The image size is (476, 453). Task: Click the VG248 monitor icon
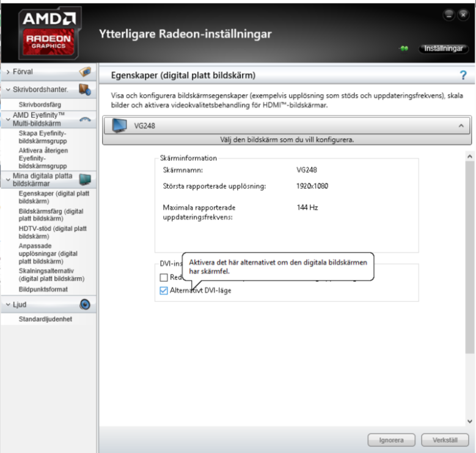(x=119, y=125)
